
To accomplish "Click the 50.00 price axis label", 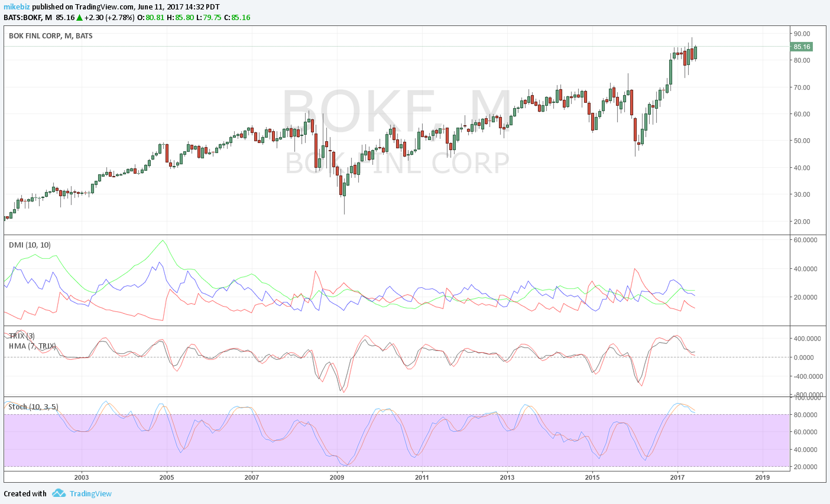I will pos(802,141).
